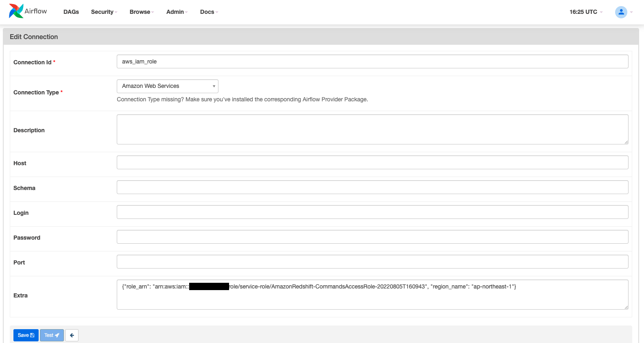Click the Description textarea resize handle
Image resolution: width=644 pixels, height=343 pixels.
tap(626, 142)
